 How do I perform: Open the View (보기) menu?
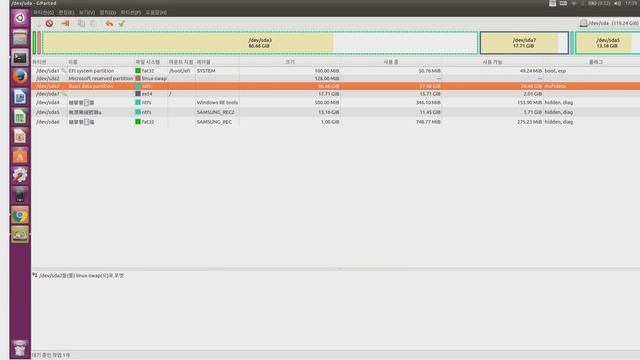click(x=87, y=13)
